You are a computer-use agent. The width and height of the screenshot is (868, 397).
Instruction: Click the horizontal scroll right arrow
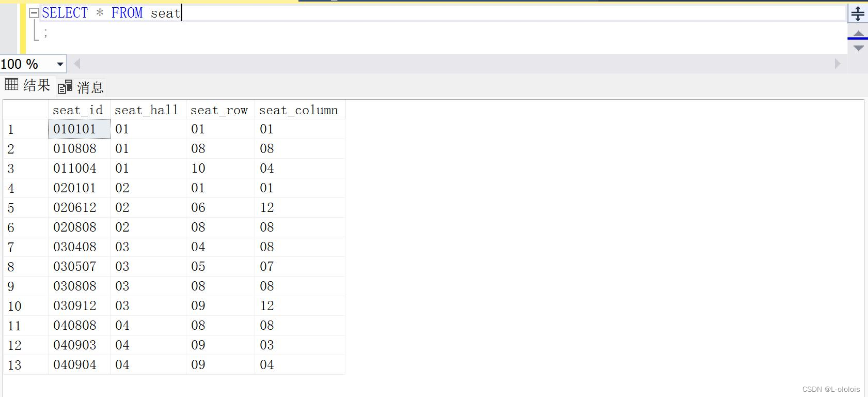tap(838, 64)
